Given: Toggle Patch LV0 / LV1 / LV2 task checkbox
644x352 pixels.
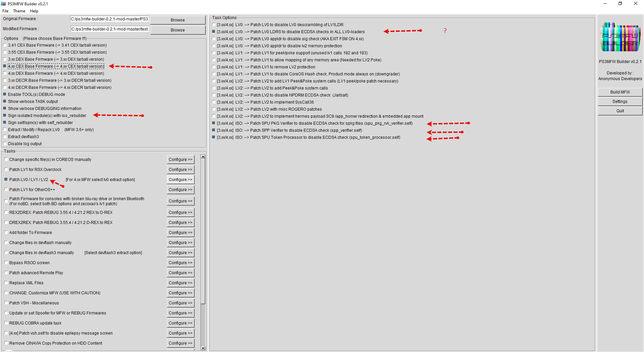Looking at the screenshot, I should click(x=6, y=180).
